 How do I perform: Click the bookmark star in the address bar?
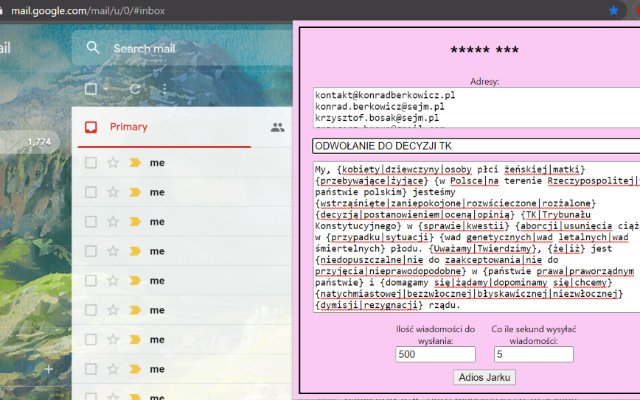point(613,11)
